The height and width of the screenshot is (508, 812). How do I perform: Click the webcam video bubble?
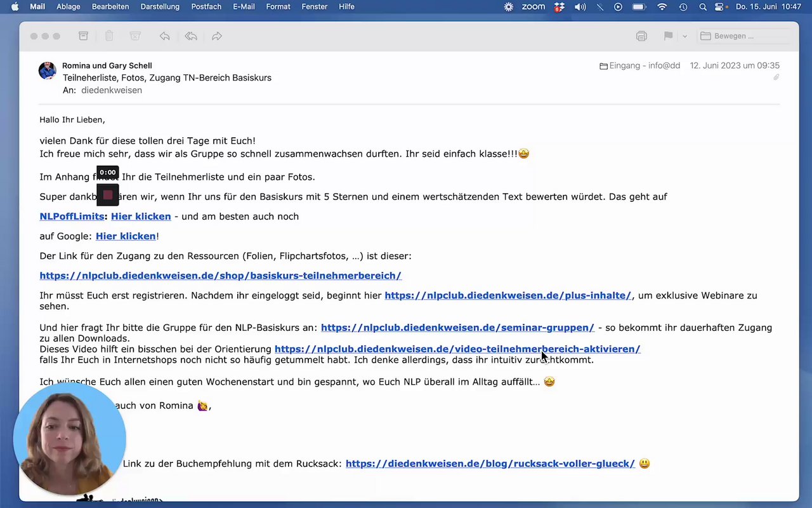[69, 438]
